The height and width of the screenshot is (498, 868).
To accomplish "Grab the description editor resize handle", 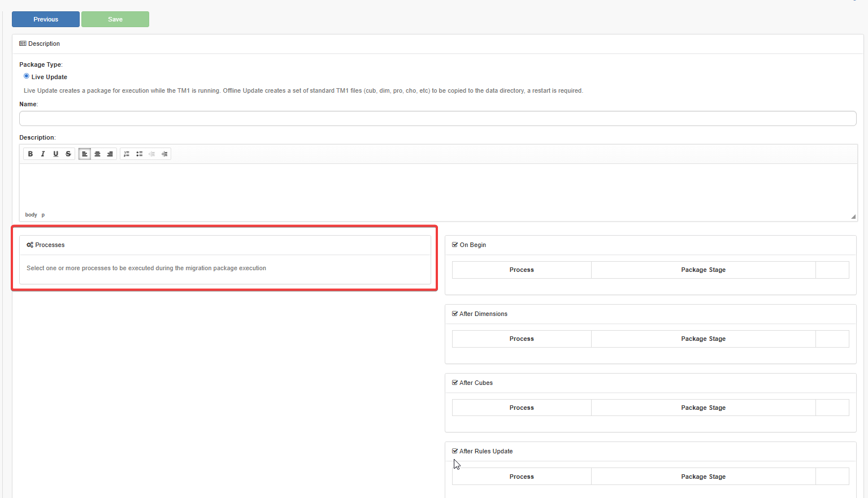I will (x=853, y=216).
